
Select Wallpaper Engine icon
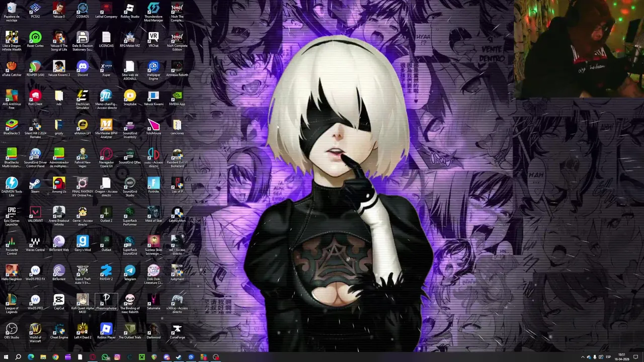tap(153, 70)
